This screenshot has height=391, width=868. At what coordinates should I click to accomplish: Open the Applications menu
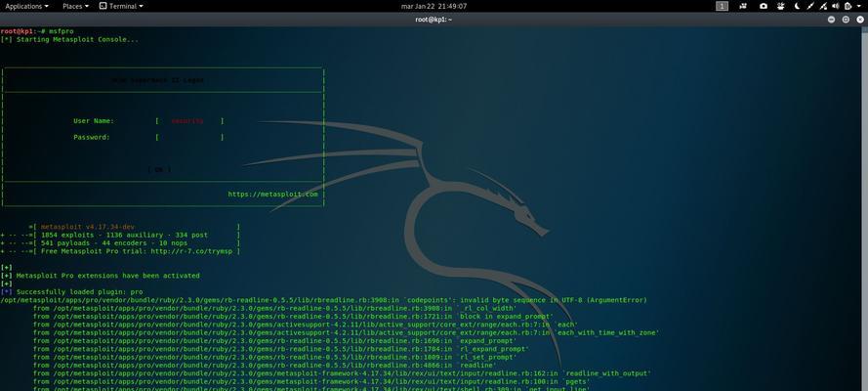[x=26, y=6]
